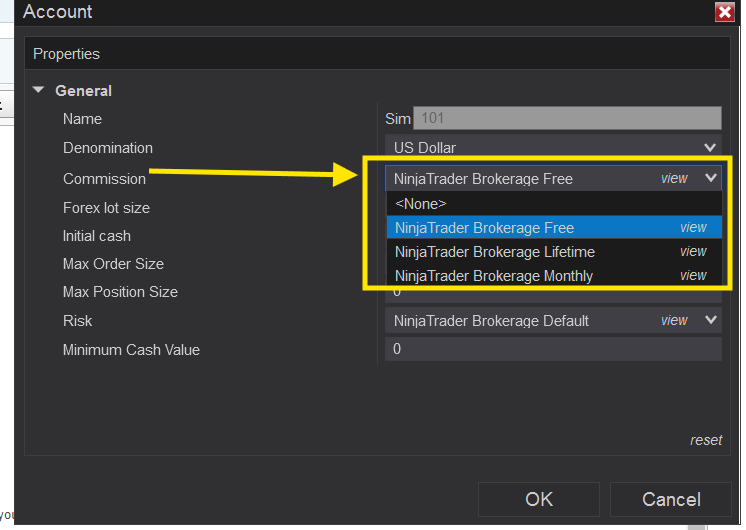Image resolution: width=746 pixels, height=530 pixels.
Task: Click view link next to Brokerage Free item
Action: [693, 228]
